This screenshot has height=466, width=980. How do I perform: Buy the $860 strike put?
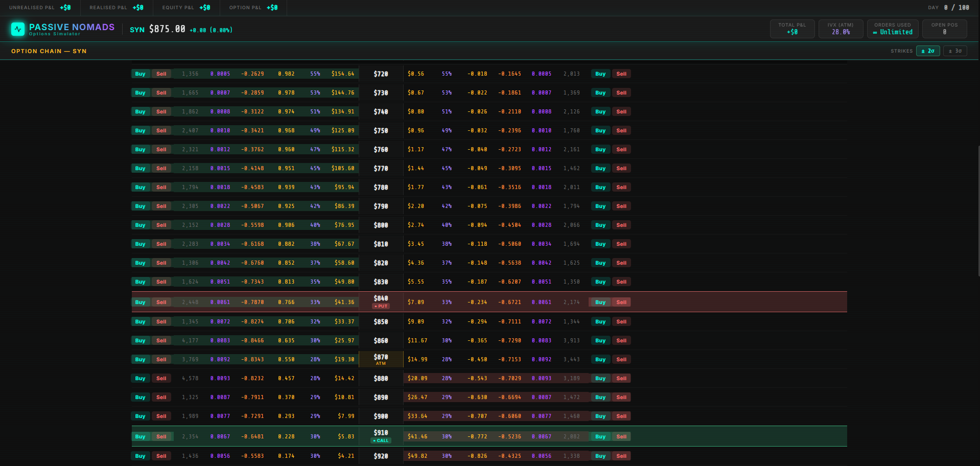600,341
